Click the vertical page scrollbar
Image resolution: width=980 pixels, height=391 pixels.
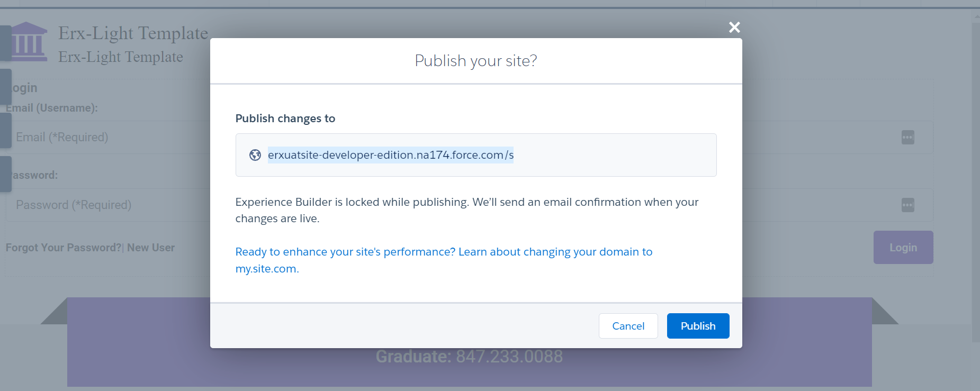[975, 180]
